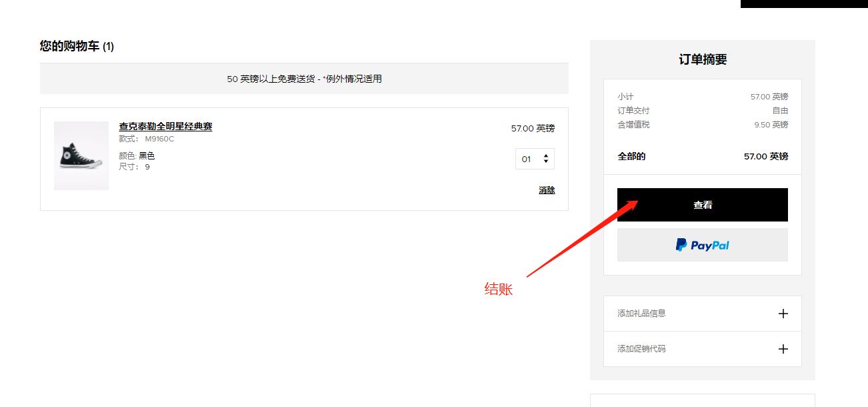Click the 50 英镑以上免费送货 banner text
The image size is (868, 407).
coord(304,79)
